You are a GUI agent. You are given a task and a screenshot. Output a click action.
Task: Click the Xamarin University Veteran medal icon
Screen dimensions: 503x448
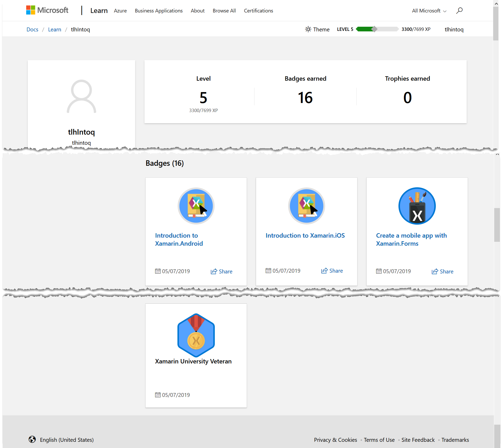196,335
